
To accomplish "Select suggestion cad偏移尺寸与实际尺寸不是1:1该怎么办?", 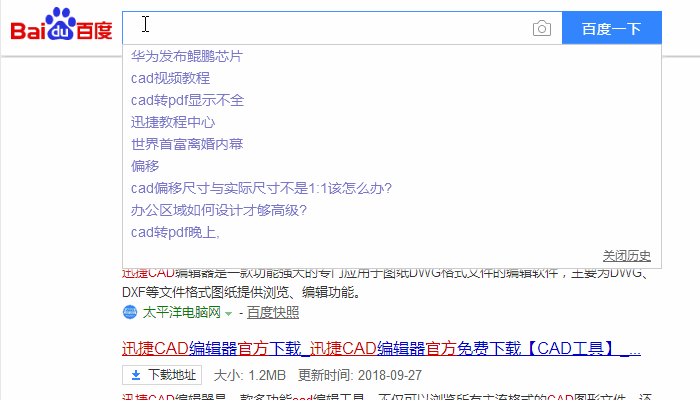I will tap(261, 188).
